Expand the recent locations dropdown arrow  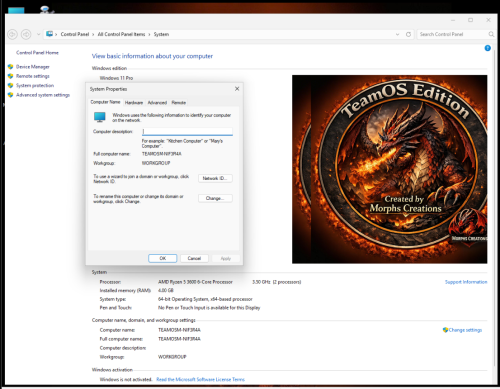coord(38,34)
